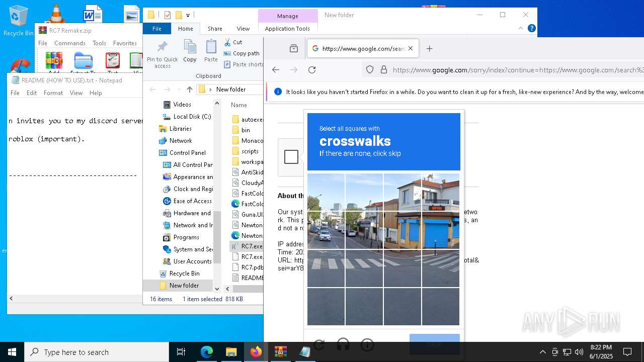The width and height of the screenshot is (644, 362).
Task: Open Application Tools ribbon tab
Action: click(x=287, y=29)
